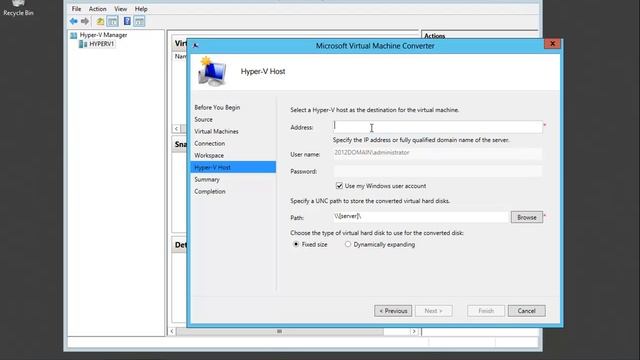
Task: Click the Up folder icon in Hyper-V Manager toolbar
Action: (x=100, y=21)
